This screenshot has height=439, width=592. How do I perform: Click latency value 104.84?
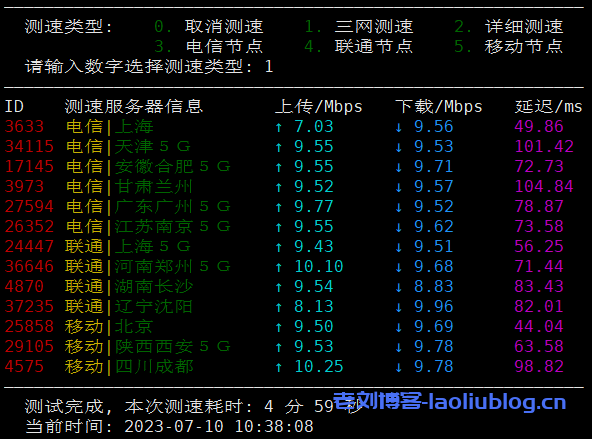click(x=544, y=186)
